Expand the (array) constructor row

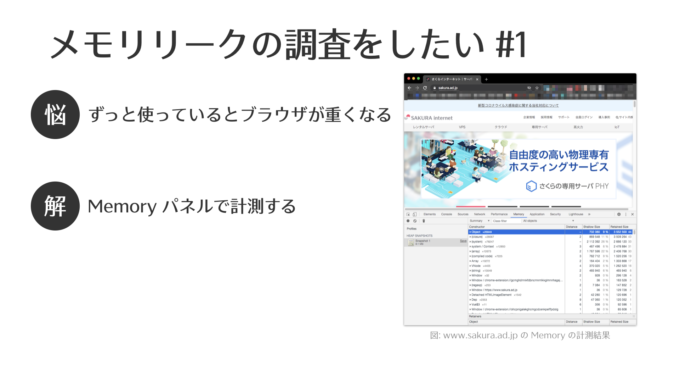pyautogui.click(x=470, y=251)
